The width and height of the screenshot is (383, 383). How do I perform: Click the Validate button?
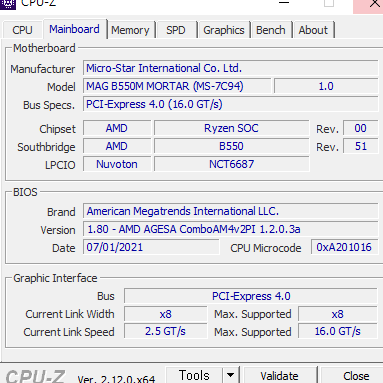pyautogui.click(x=279, y=376)
